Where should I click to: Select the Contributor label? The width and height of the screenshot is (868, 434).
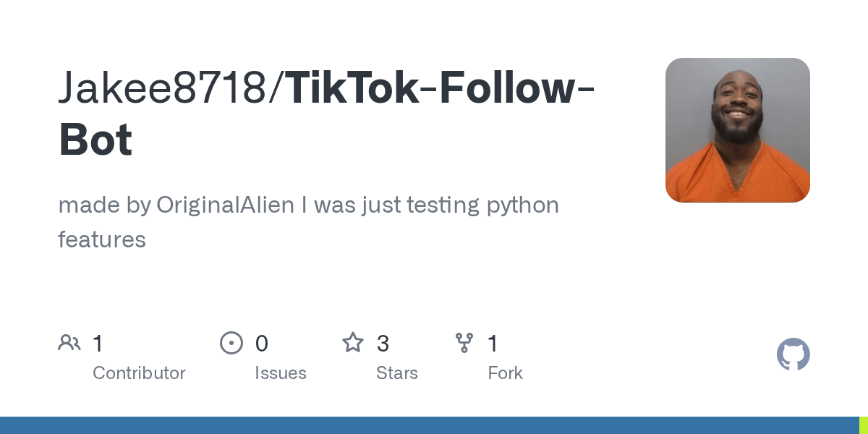click(139, 373)
